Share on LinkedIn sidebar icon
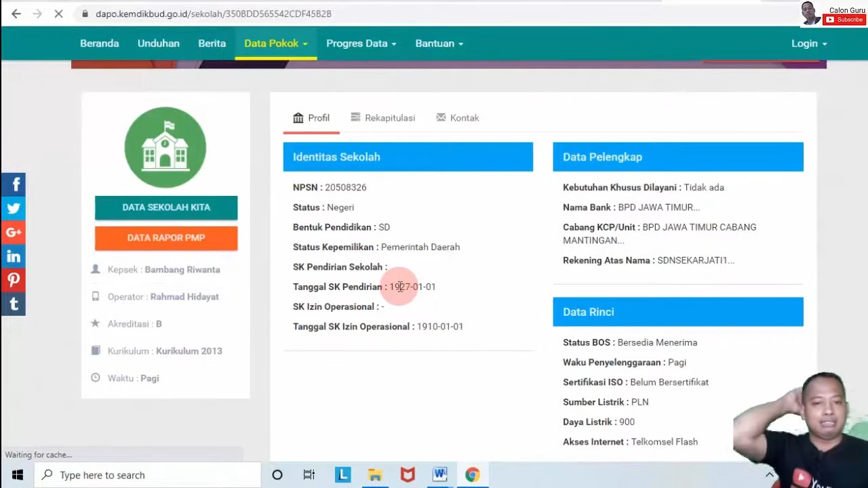This screenshot has height=488, width=868. click(x=14, y=256)
